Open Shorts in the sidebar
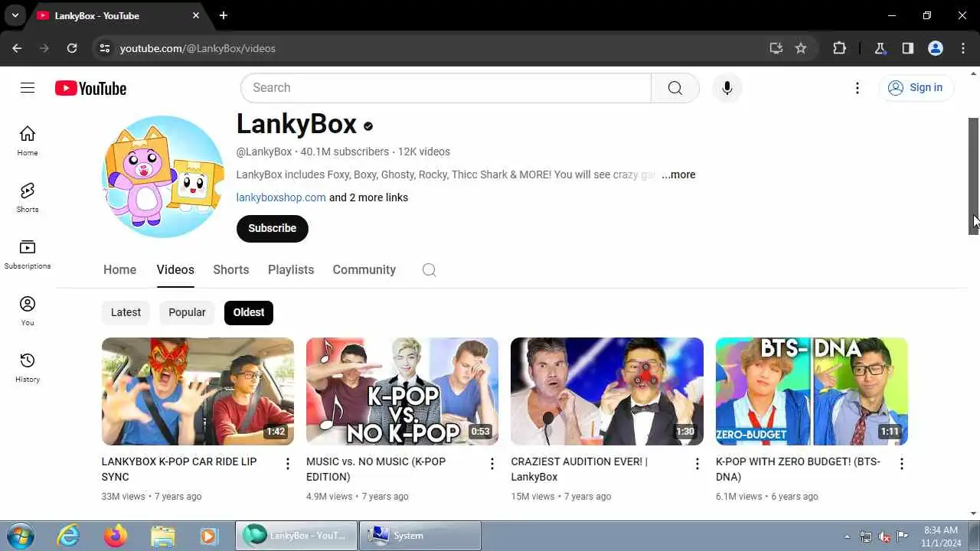 click(28, 197)
